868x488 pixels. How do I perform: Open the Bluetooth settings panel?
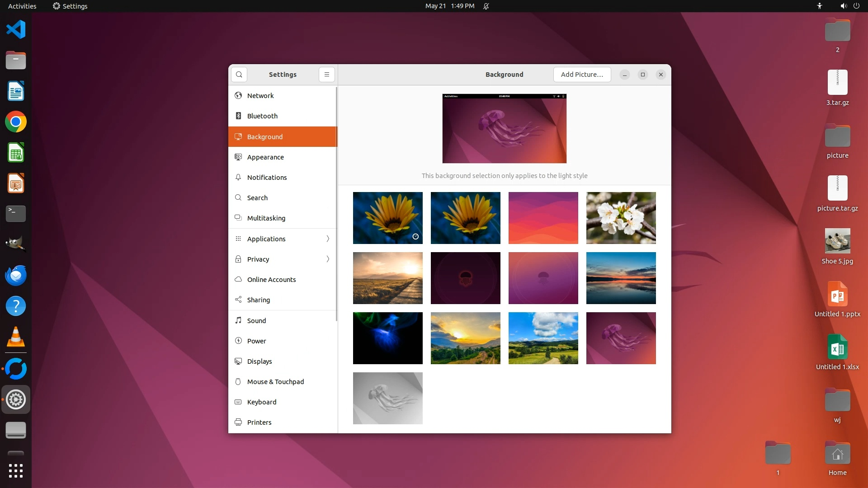(262, 116)
